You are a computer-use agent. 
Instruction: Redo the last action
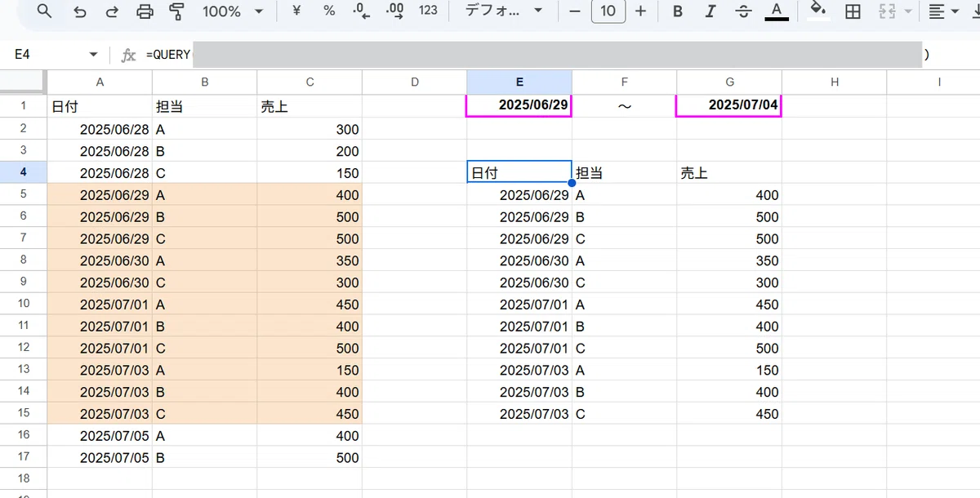coord(112,11)
